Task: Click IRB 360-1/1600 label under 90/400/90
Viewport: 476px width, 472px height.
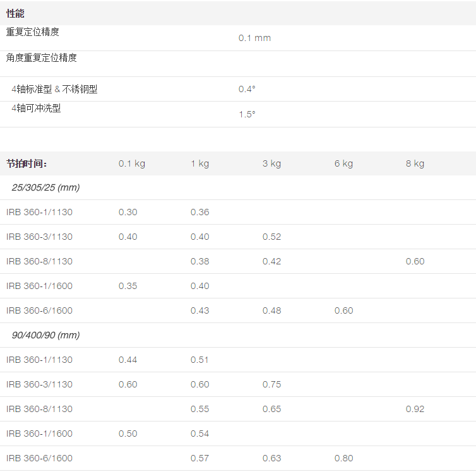Action: pos(40,434)
